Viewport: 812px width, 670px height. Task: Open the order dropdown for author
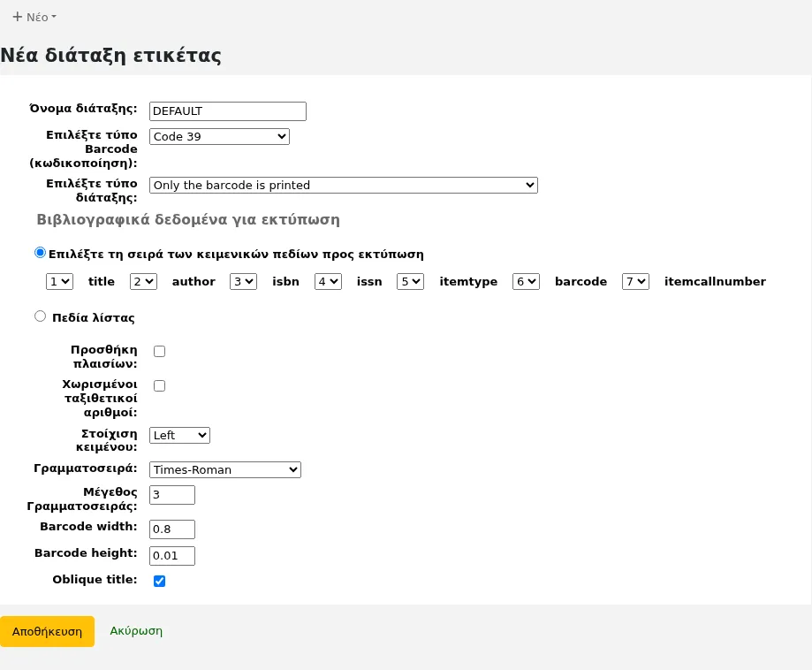(x=143, y=282)
